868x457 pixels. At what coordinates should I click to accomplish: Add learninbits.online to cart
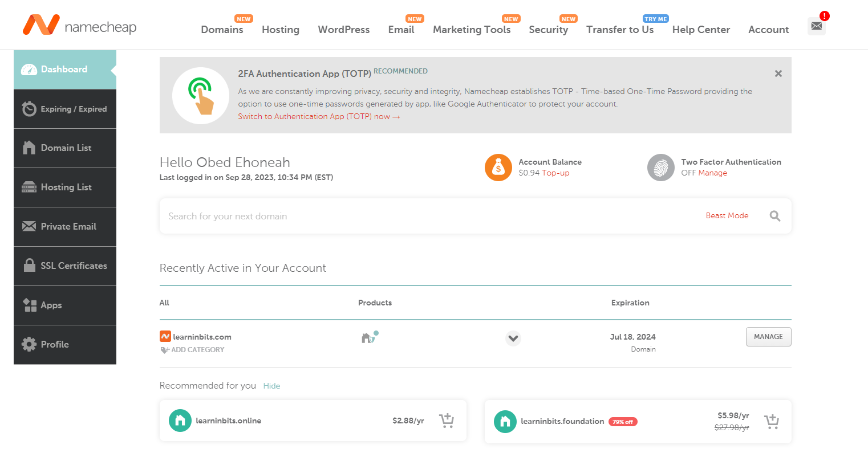pyautogui.click(x=447, y=421)
